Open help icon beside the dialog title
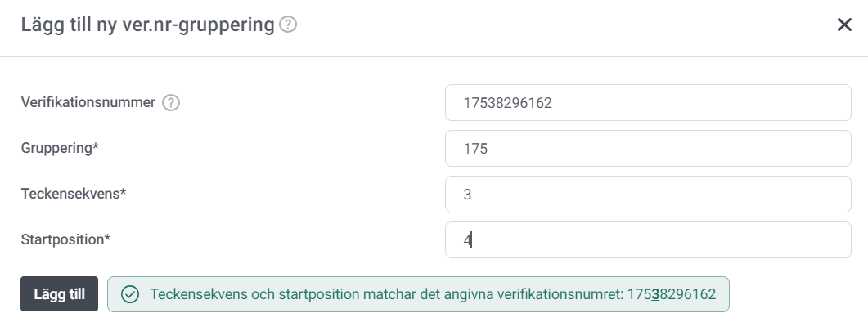868x331 pixels. pos(288,25)
